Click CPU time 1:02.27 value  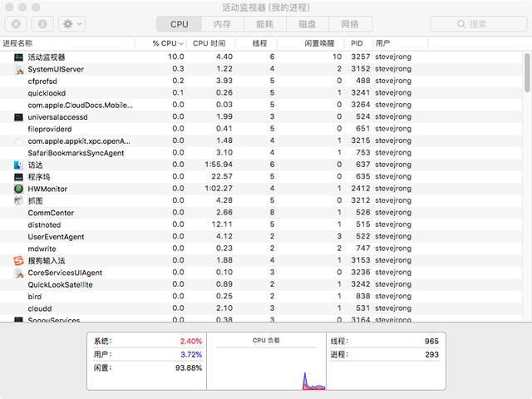[x=219, y=189]
